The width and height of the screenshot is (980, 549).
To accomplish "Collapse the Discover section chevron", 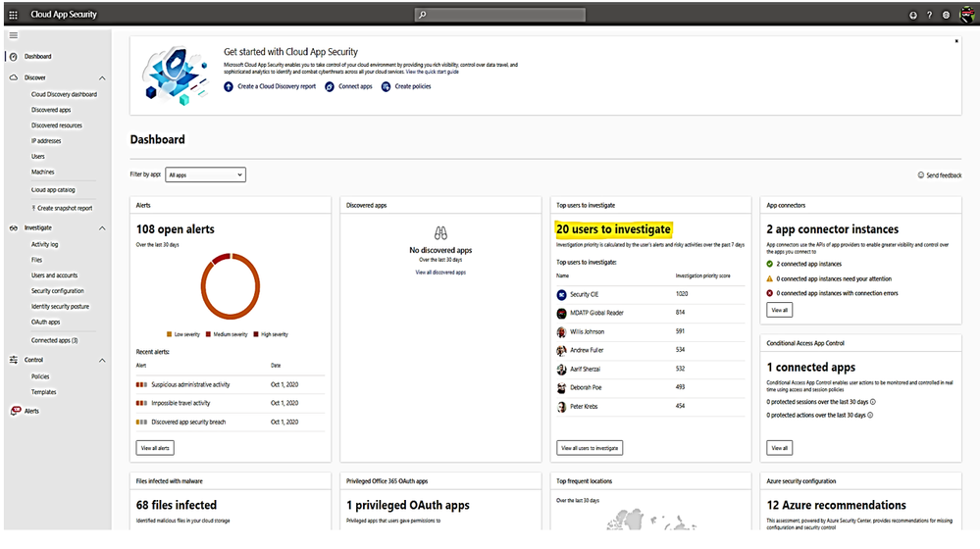I will coord(102,78).
